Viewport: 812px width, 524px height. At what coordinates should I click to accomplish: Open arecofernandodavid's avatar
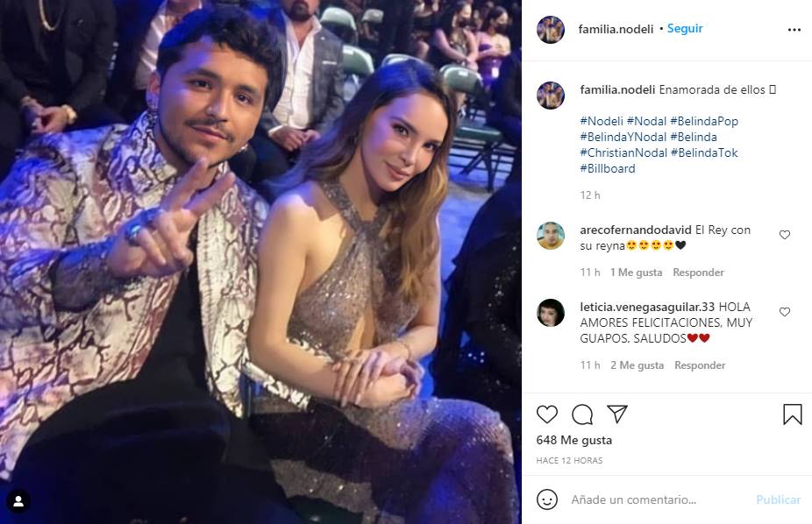coord(551,236)
